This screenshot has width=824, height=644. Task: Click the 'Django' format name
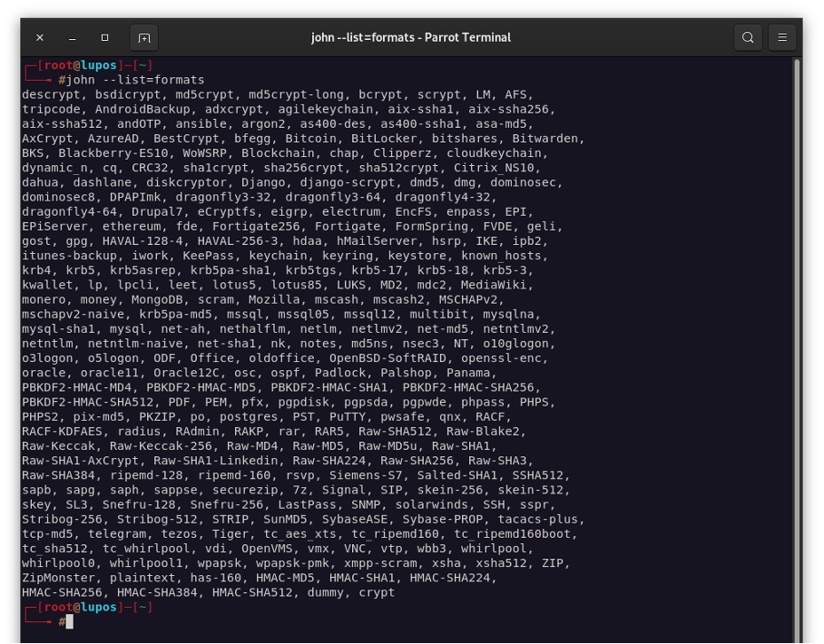point(263,183)
